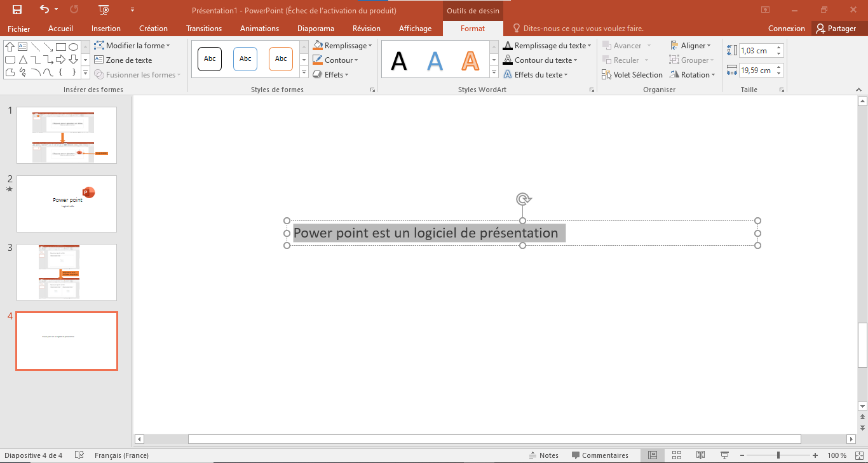Screen dimensions: 868x463
Task: Start slideshow from the Quick Access toolbar
Action: (104, 10)
